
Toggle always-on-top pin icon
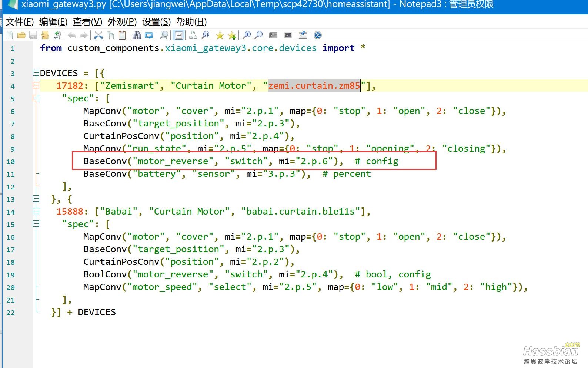click(303, 35)
